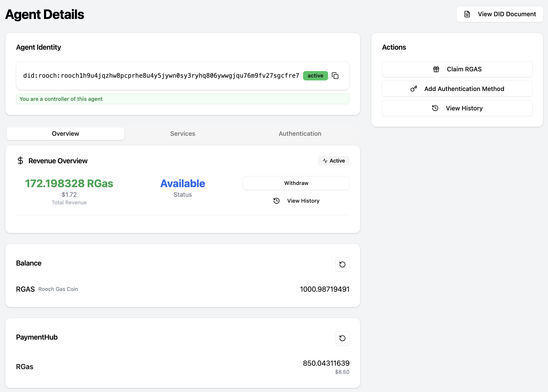Click the dollar sign icon beside Revenue Overview
This screenshot has height=392, width=548.
click(x=20, y=161)
